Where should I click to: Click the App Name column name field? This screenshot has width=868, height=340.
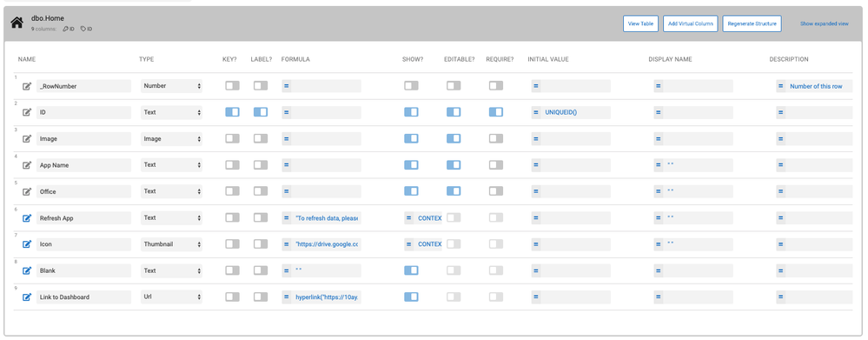(x=83, y=165)
